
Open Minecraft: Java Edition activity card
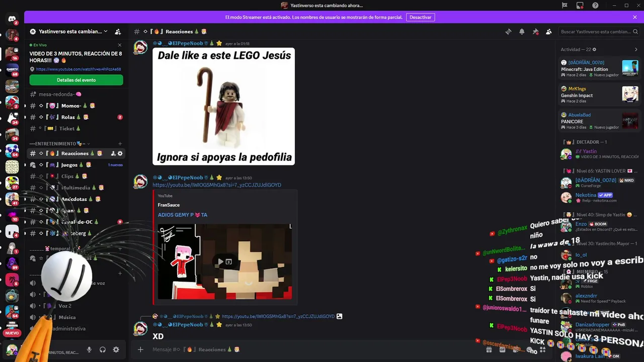tap(599, 67)
